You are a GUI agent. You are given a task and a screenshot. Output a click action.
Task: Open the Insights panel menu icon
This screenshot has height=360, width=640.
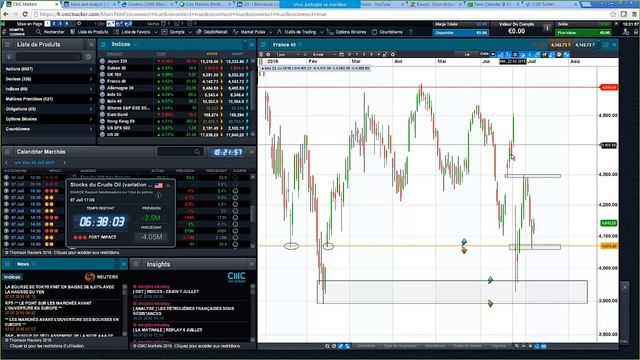pos(136,264)
